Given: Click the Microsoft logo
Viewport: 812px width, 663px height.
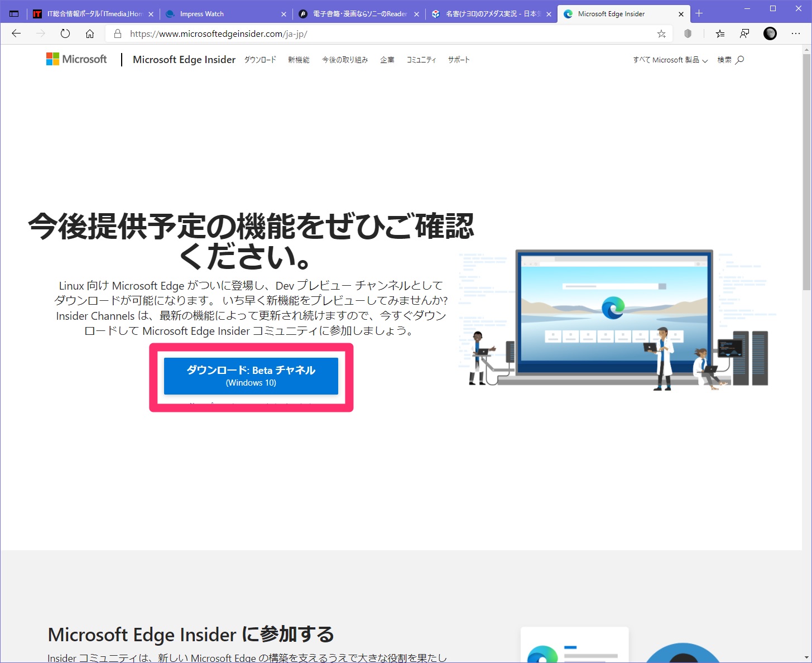Looking at the screenshot, I should [76, 59].
